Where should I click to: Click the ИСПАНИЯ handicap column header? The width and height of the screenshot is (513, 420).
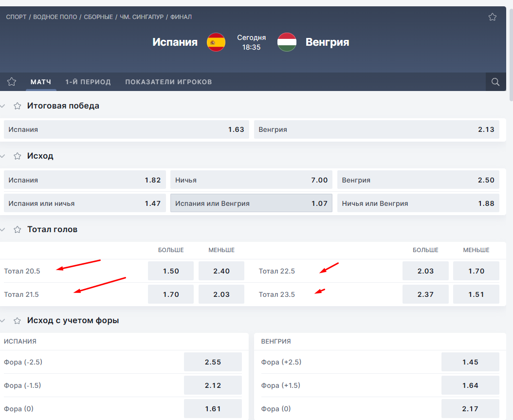coord(20,341)
